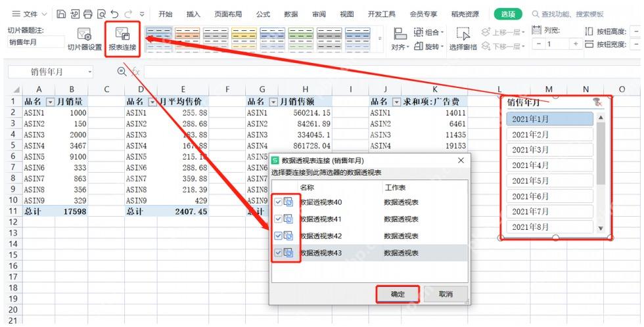The image size is (644, 327).
Task: Switch to the 公式 tab
Action: [x=263, y=14]
